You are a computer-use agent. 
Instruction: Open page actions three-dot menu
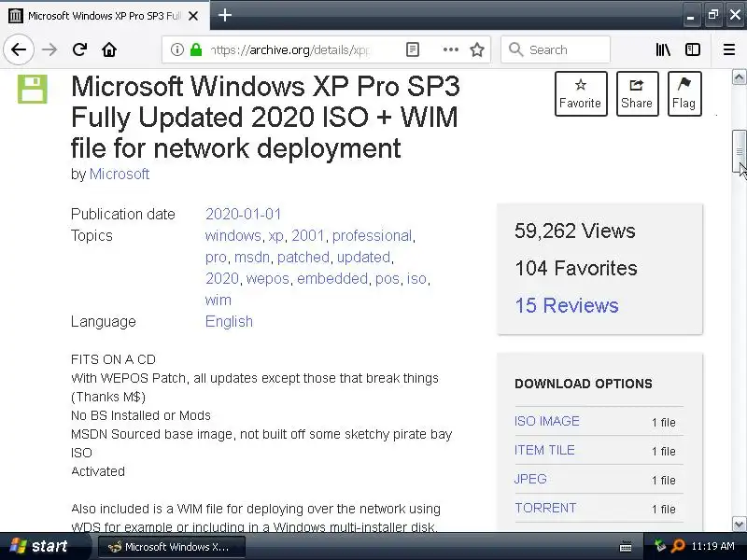coord(450,49)
